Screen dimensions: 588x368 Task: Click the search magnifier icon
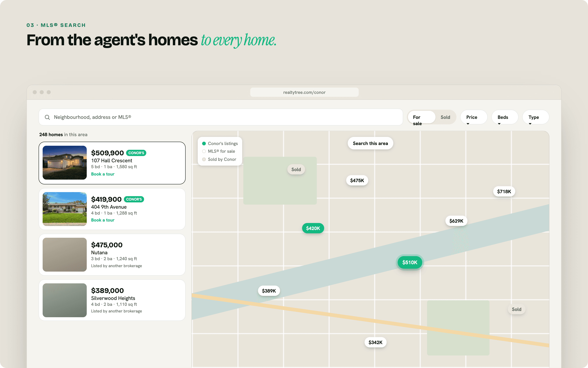47,117
